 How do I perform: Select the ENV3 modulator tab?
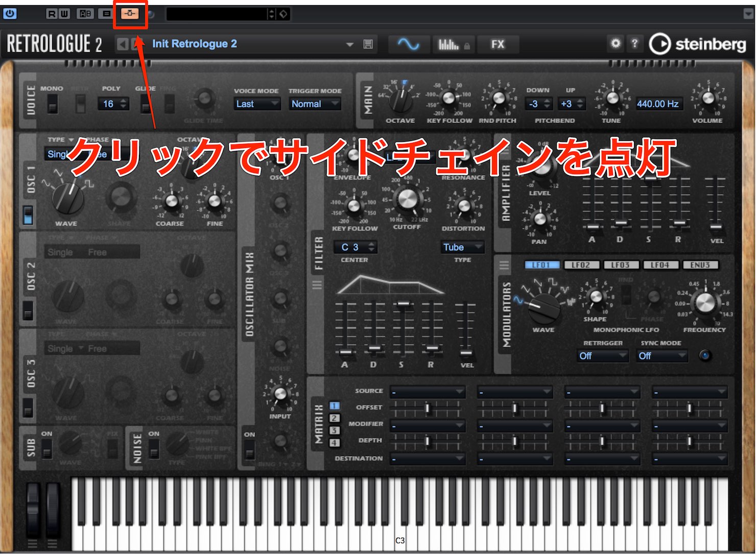(x=700, y=265)
